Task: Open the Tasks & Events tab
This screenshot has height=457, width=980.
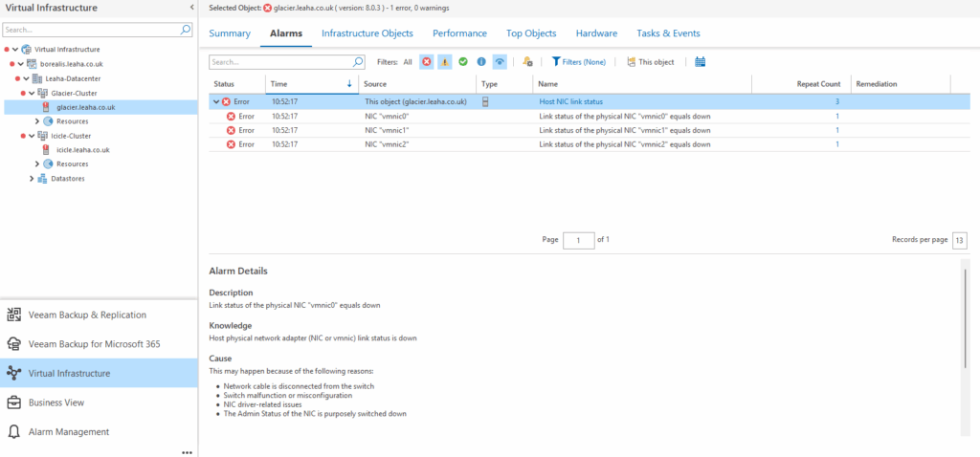Action: pyautogui.click(x=668, y=33)
